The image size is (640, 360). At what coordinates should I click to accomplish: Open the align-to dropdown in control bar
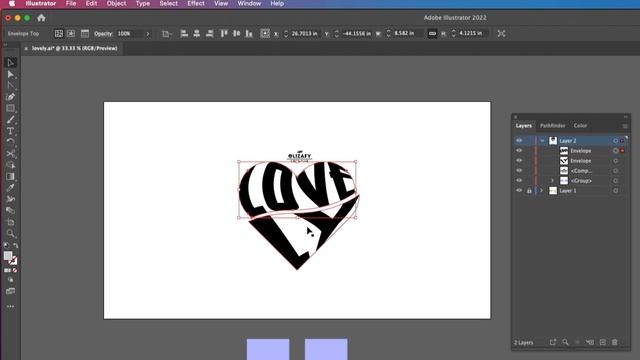(x=167, y=34)
